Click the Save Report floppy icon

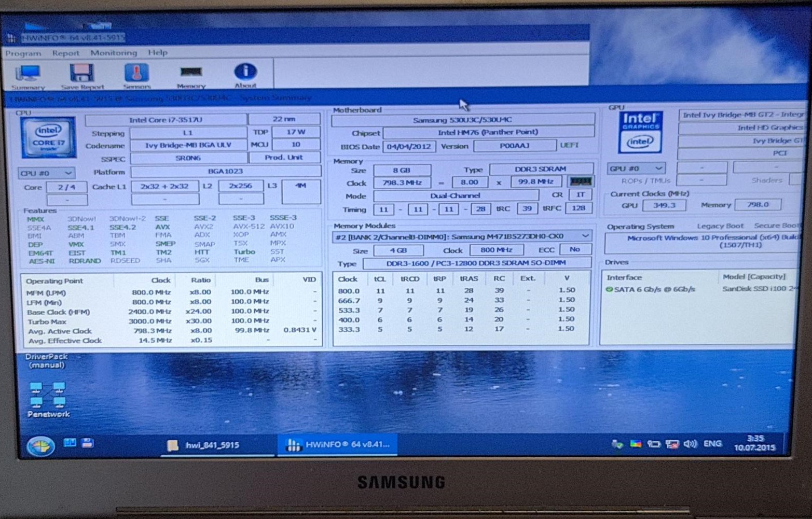82,76
